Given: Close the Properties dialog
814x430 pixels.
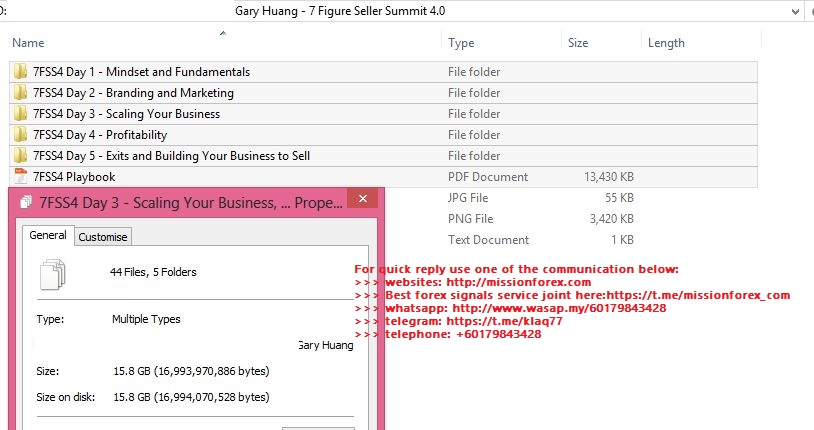Looking at the screenshot, I should pyautogui.click(x=363, y=198).
